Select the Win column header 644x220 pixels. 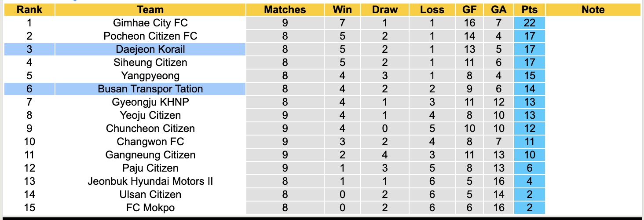[x=342, y=10]
